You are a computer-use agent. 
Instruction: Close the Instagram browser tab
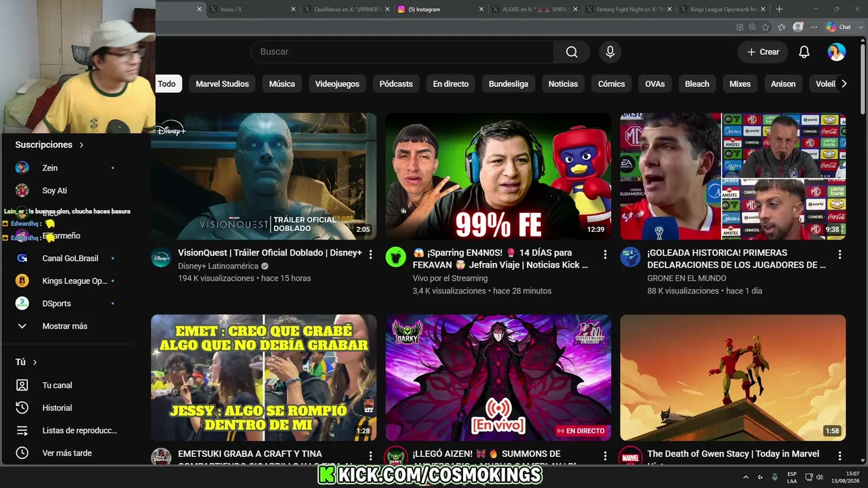coord(481,9)
